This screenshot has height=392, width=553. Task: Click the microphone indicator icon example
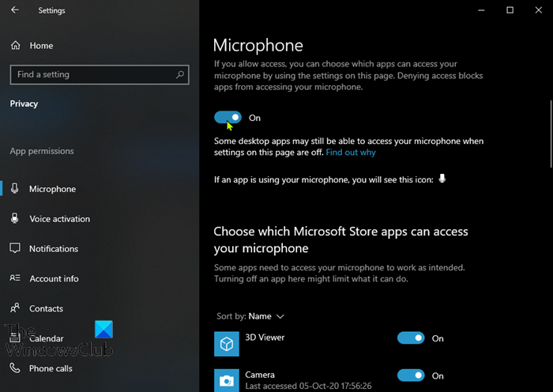pos(442,179)
